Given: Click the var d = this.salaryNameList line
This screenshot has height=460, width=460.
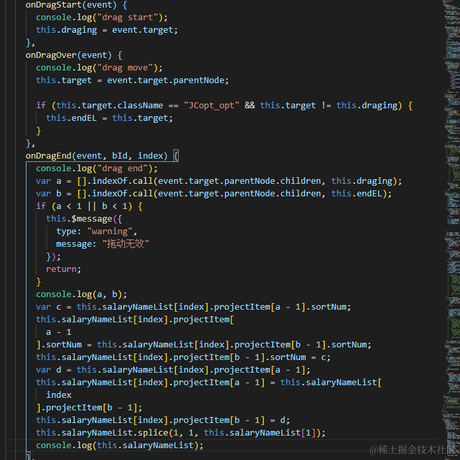Looking at the screenshot, I should (x=173, y=370).
